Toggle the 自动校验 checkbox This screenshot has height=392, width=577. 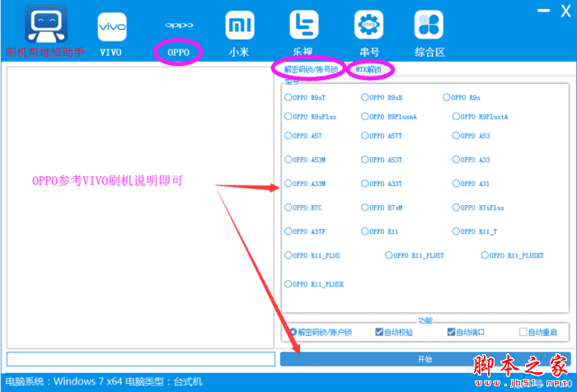pos(379,332)
